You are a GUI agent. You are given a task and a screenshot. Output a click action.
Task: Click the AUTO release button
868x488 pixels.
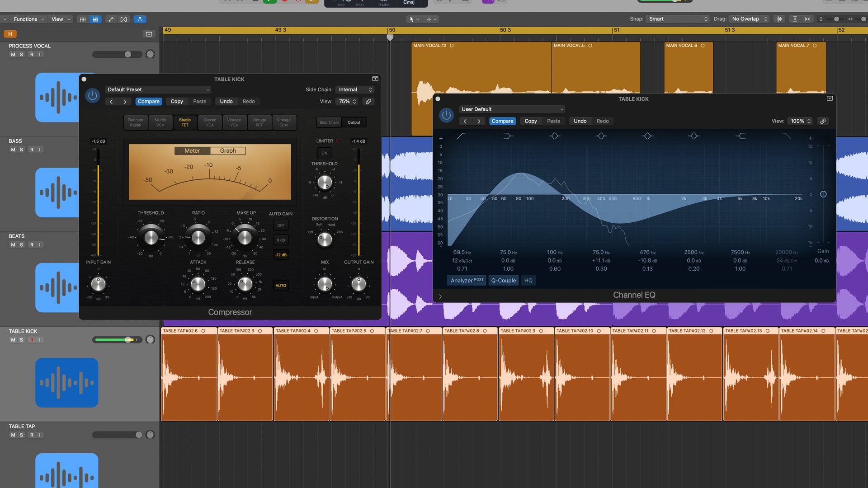coord(281,286)
